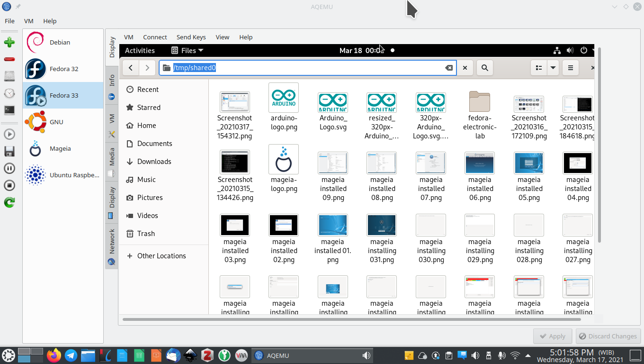The width and height of the screenshot is (644, 364).
Task: Pause the running virtual machine
Action: coord(9,168)
